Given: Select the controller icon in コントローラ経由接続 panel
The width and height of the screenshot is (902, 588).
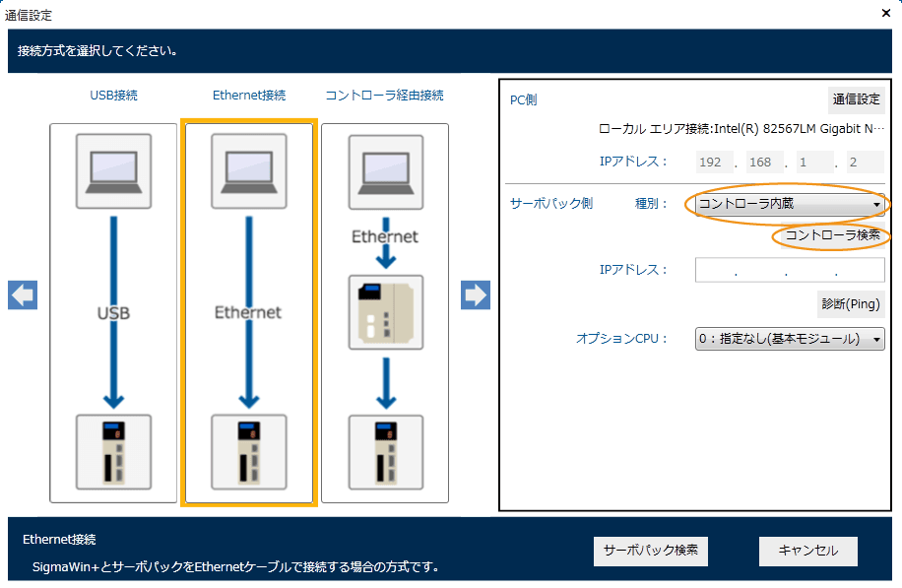Looking at the screenshot, I should pyautogui.click(x=385, y=312).
